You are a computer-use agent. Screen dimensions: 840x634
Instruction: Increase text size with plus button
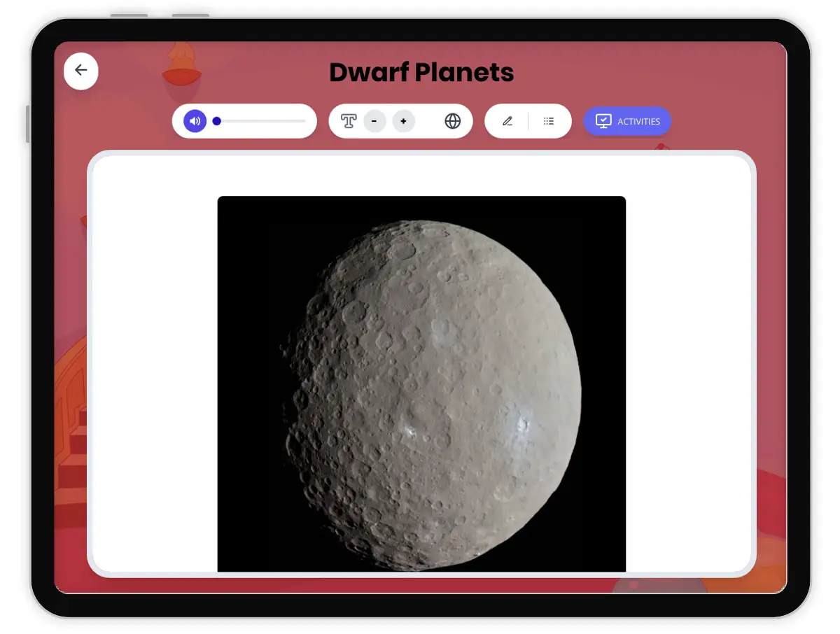(x=403, y=121)
